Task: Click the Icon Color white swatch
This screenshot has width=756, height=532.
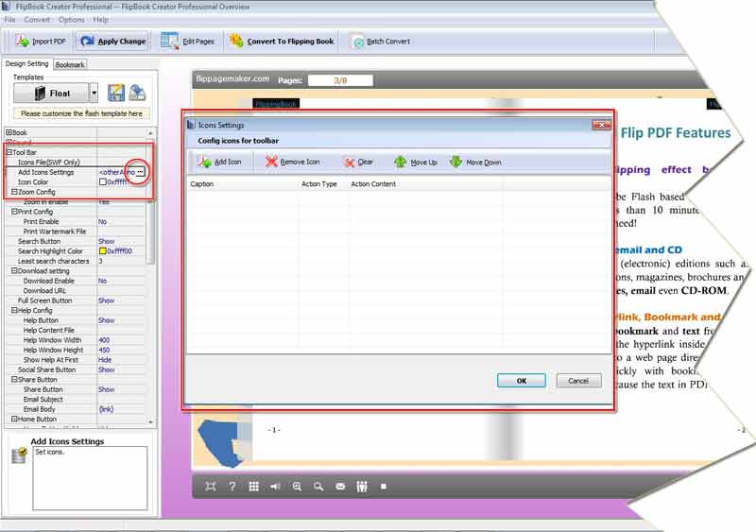Action: pyautogui.click(x=102, y=181)
